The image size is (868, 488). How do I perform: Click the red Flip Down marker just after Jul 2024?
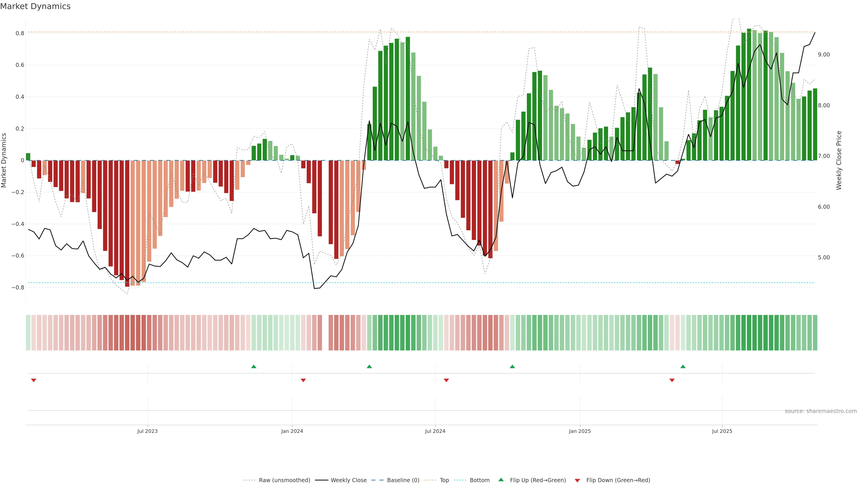point(446,380)
